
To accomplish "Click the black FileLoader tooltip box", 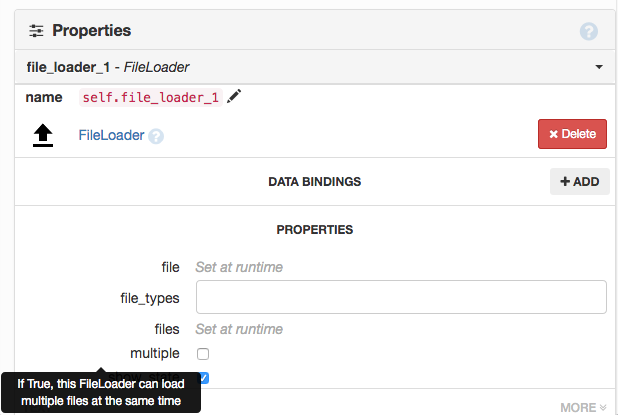I will click(x=101, y=391).
